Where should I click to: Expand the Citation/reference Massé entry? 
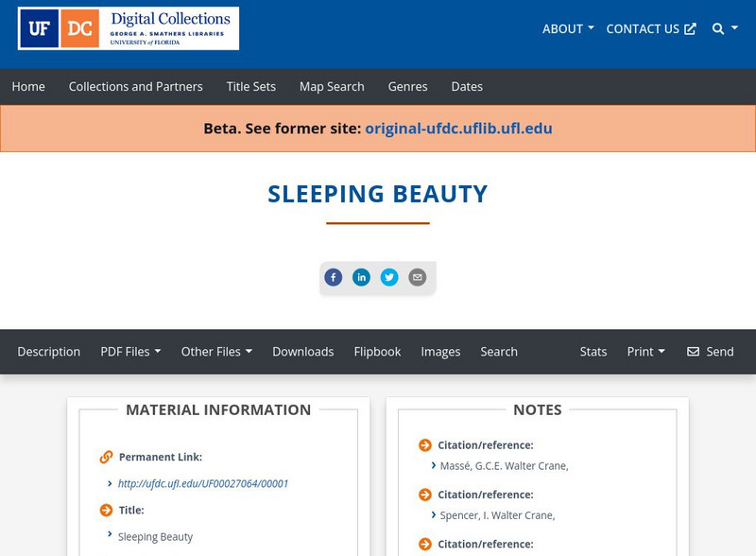(x=499, y=465)
